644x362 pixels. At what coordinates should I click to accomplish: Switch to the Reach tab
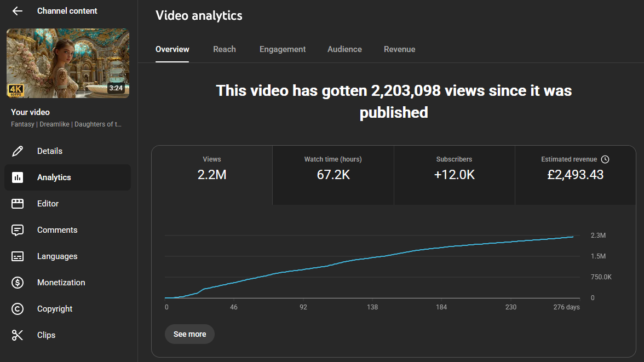(x=225, y=49)
